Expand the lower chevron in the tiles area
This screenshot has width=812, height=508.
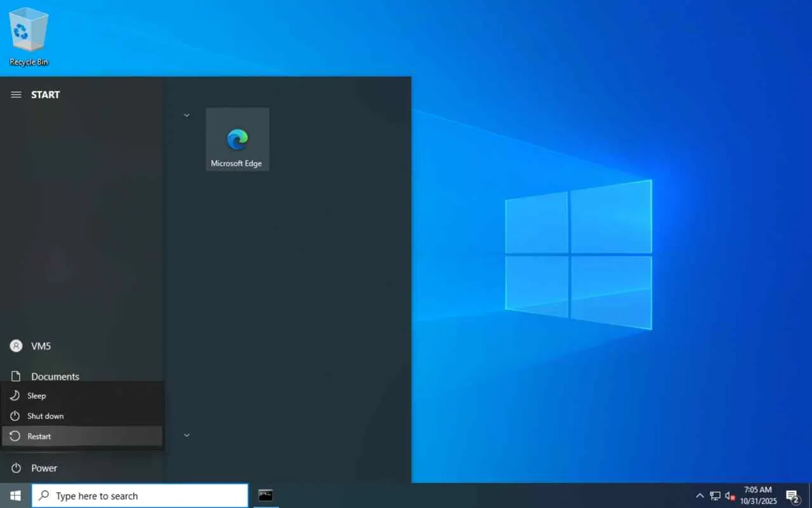coord(187,436)
